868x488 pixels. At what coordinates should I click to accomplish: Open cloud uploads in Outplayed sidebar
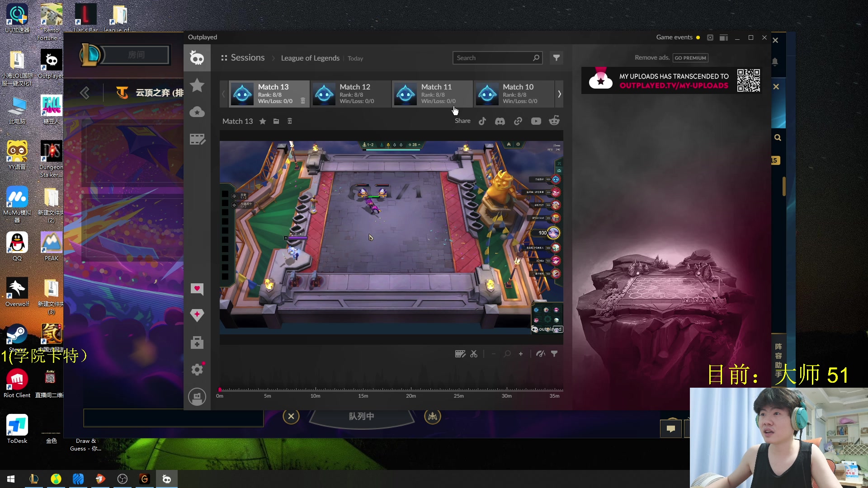pyautogui.click(x=197, y=112)
